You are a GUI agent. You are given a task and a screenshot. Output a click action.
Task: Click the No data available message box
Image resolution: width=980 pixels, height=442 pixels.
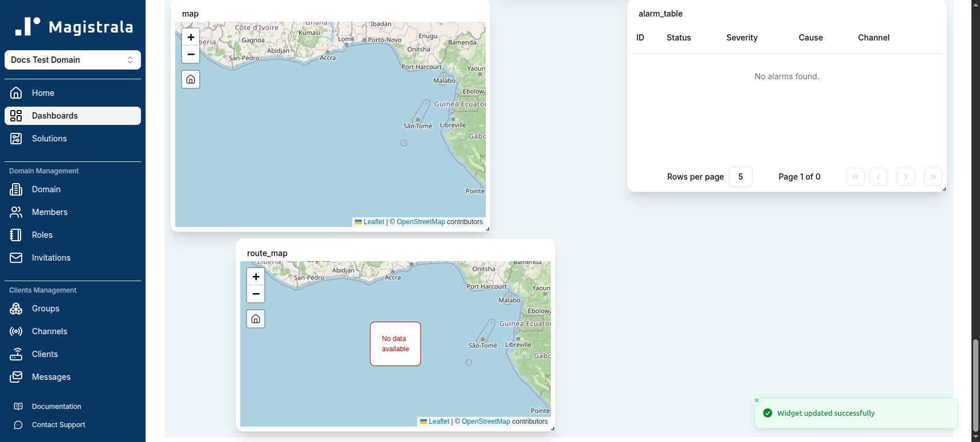396,344
